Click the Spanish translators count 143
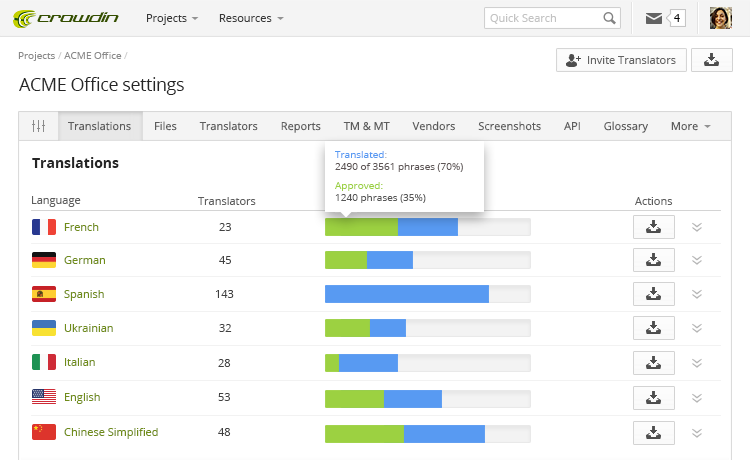This screenshot has width=750, height=460. tap(224, 294)
